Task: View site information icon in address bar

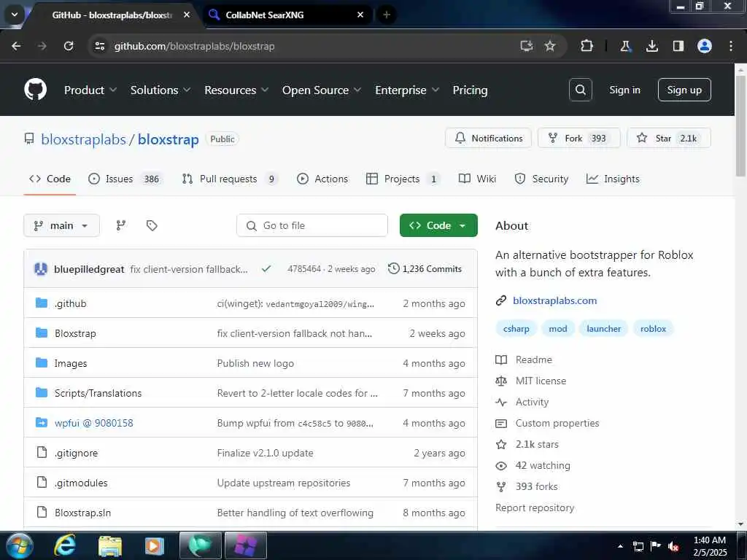Action: pyautogui.click(x=99, y=46)
